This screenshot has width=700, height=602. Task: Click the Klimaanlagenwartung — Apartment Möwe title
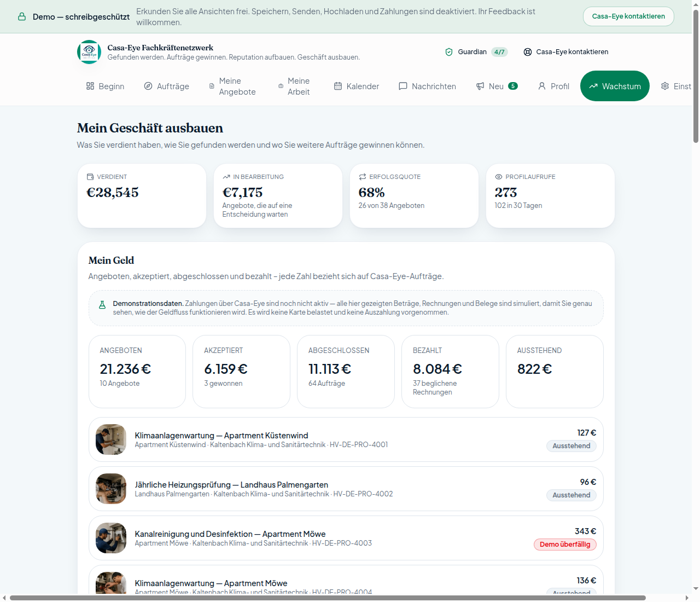click(x=211, y=583)
